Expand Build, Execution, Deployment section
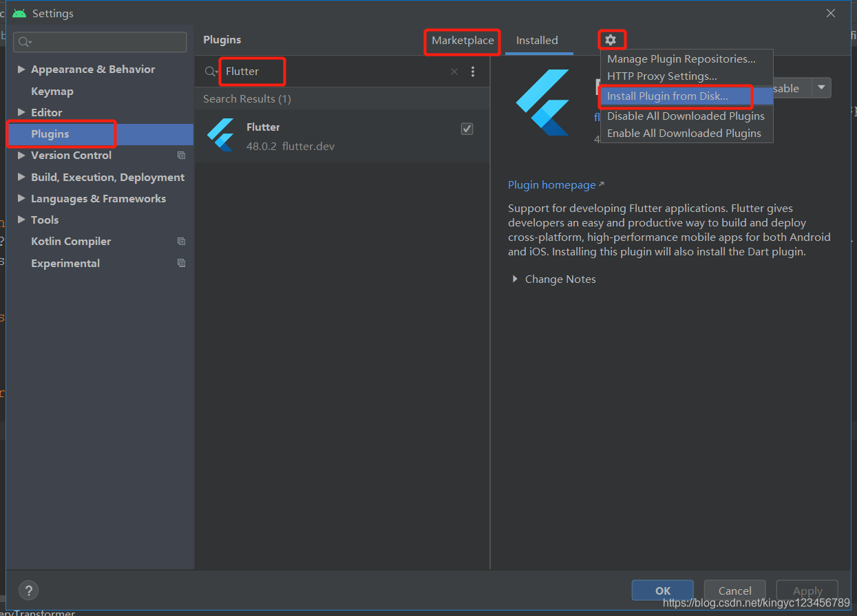 tap(21, 177)
